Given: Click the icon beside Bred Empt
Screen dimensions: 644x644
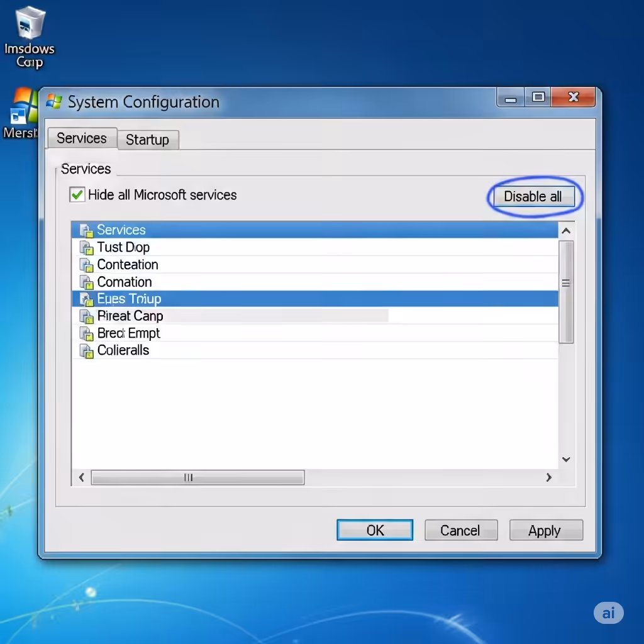Looking at the screenshot, I should pos(86,333).
